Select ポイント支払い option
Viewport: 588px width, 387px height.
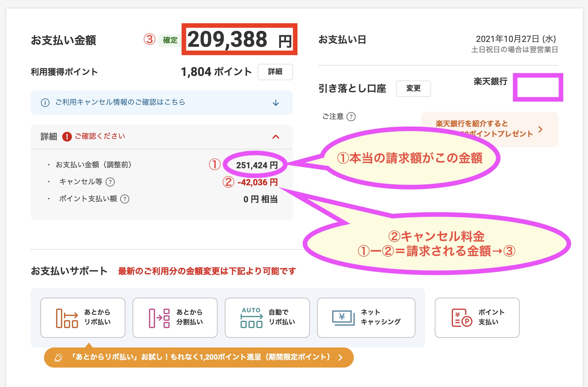tap(477, 317)
